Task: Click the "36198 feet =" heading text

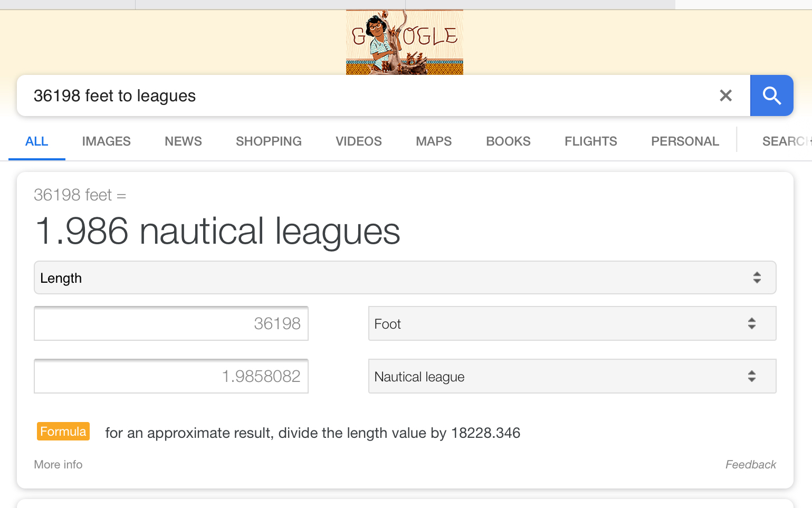Action: coord(80,195)
